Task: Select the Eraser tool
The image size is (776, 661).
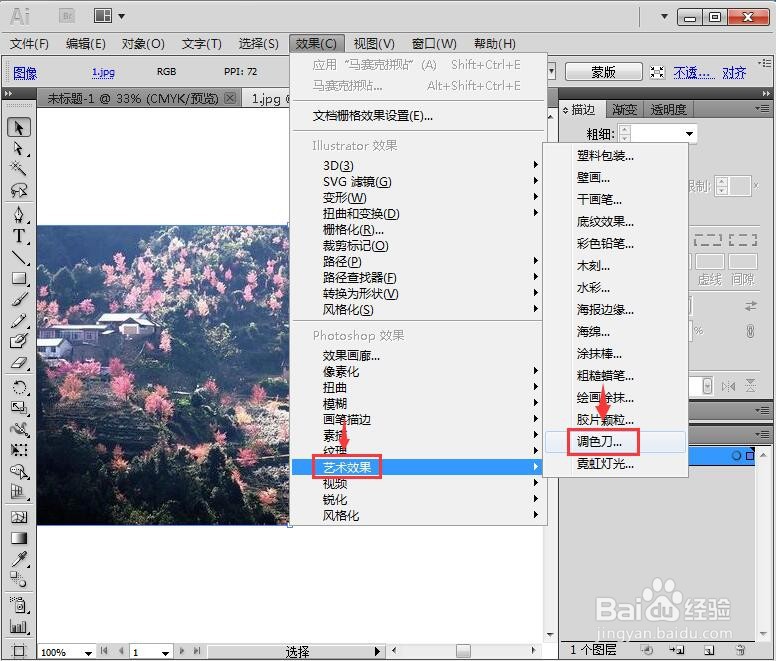Action: point(19,363)
